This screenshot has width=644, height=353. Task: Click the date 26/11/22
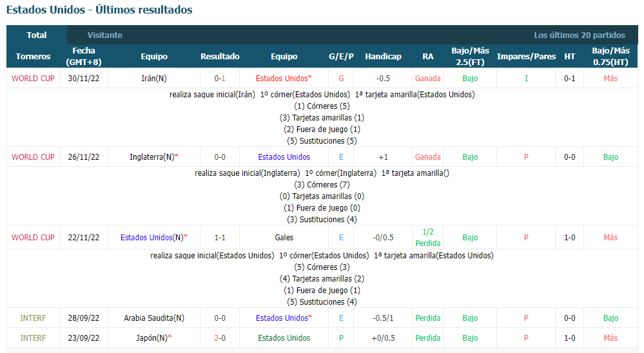click(84, 157)
